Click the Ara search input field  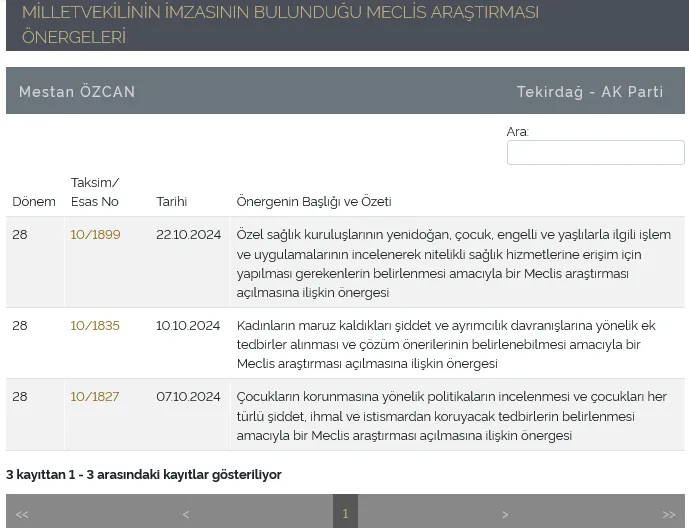(x=595, y=152)
